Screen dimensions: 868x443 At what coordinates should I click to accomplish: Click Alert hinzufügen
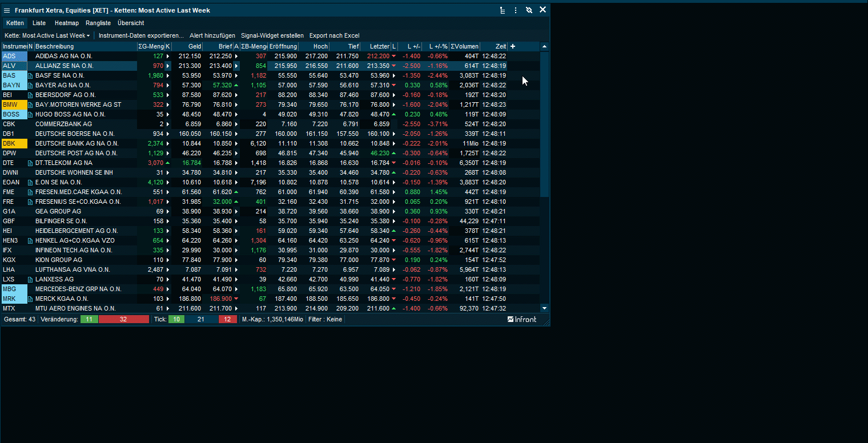[212, 35]
